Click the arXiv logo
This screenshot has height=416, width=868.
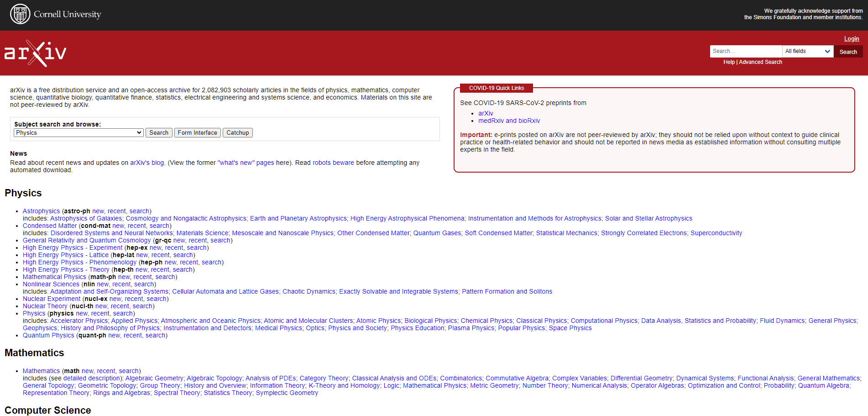35,53
